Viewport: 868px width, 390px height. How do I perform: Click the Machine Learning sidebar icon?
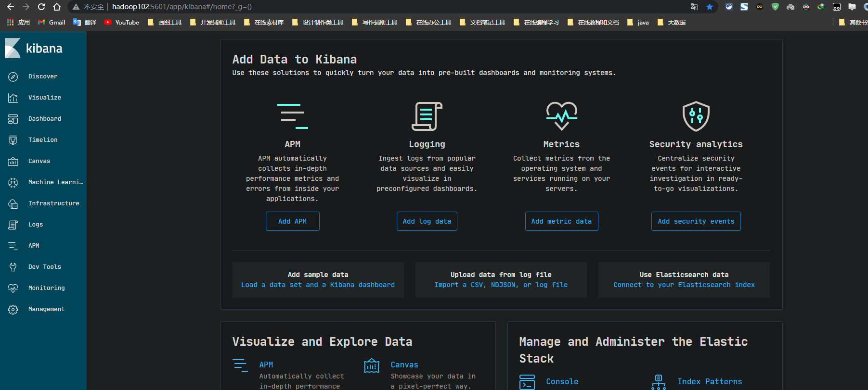(13, 182)
